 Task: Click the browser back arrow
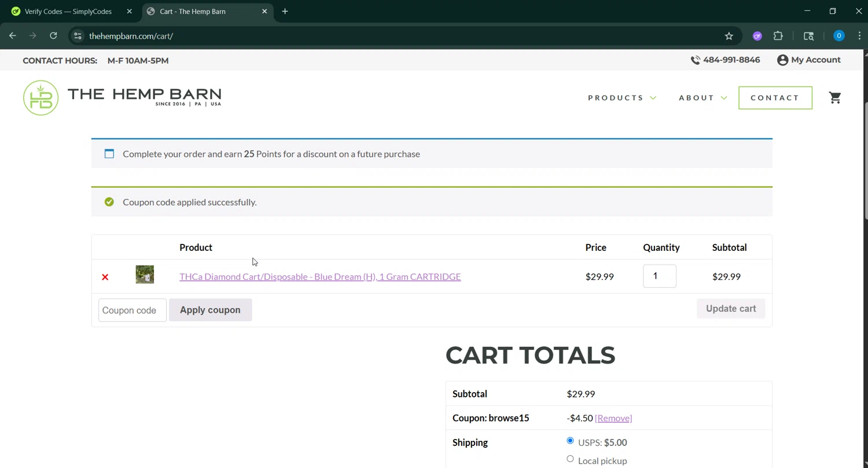13,36
